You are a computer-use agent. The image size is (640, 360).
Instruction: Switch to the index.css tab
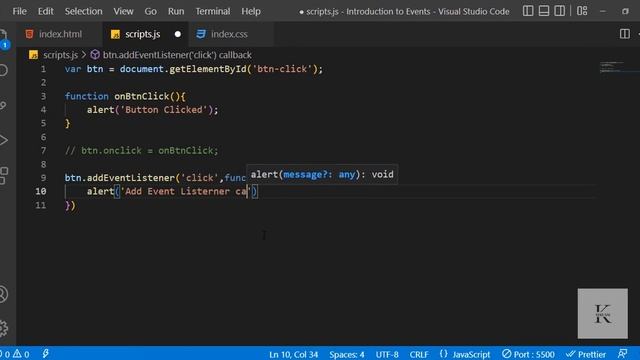(x=230, y=34)
